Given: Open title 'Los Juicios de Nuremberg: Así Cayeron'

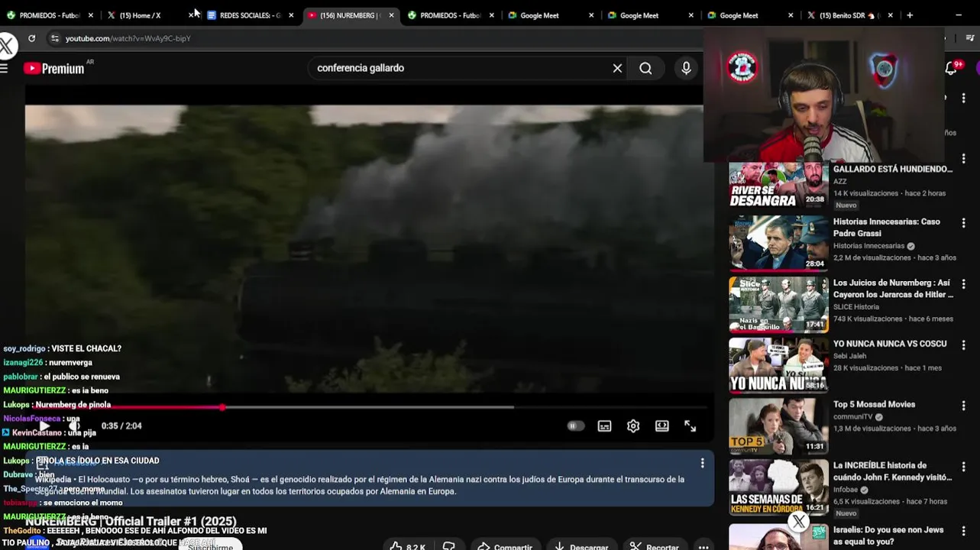Looking at the screenshot, I should (893, 289).
